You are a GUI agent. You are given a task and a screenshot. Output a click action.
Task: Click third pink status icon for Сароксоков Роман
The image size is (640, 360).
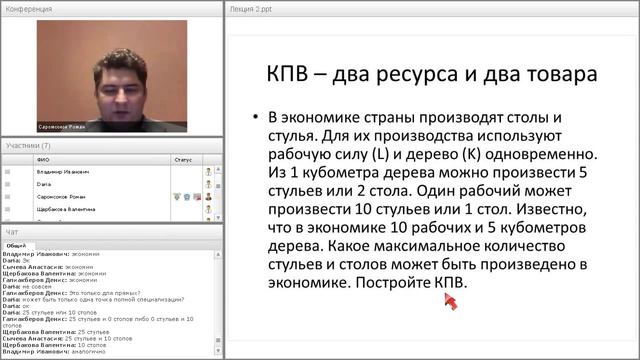click(x=197, y=197)
